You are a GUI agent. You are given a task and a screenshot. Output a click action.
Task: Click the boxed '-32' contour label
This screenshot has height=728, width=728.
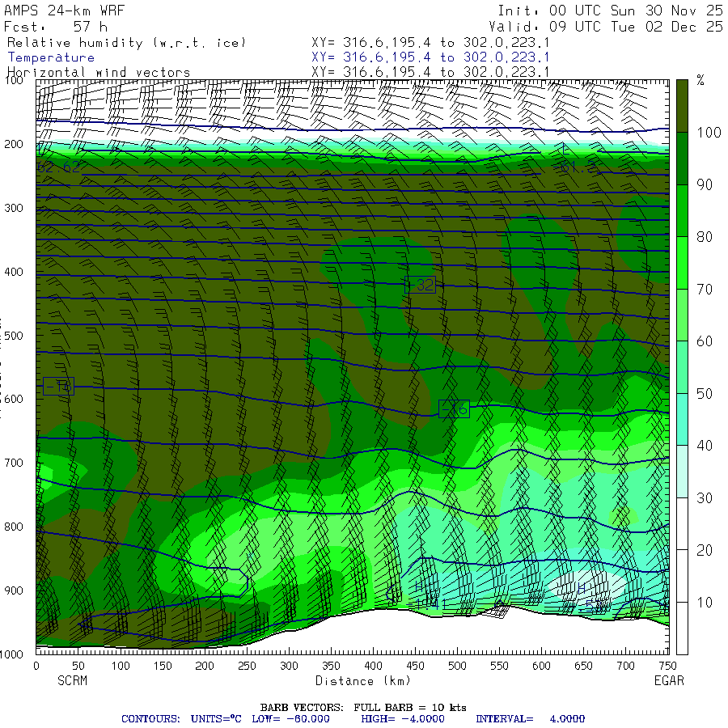[x=420, y=285]
